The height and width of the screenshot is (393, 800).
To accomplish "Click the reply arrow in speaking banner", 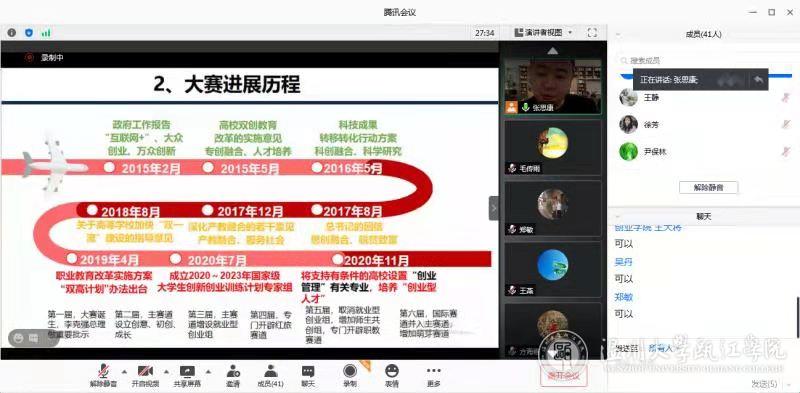I will [x=758, y=80].
